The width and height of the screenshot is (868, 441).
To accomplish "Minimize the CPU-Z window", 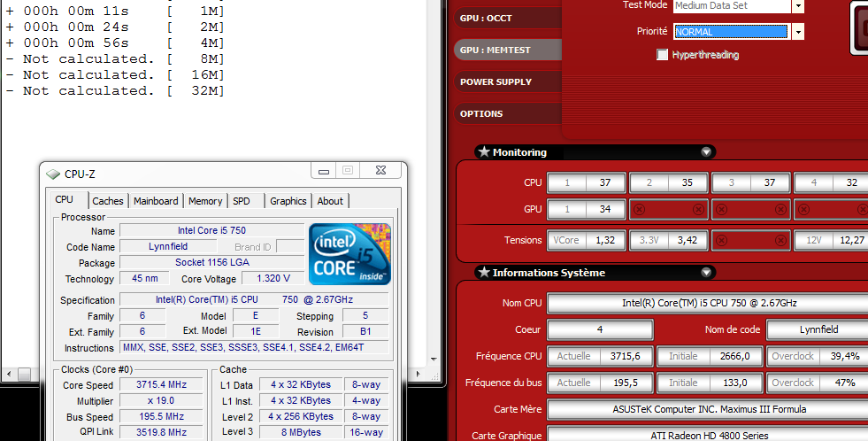I will click(324, 171).
